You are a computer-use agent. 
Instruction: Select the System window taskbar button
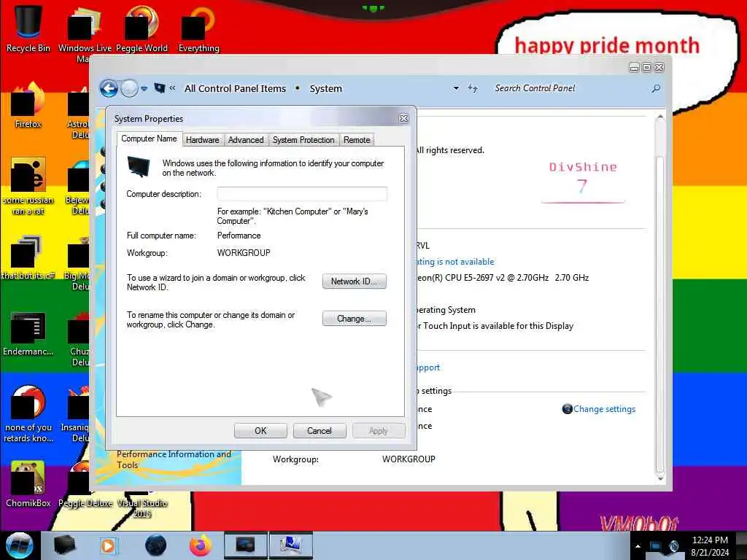pos(245,545)
